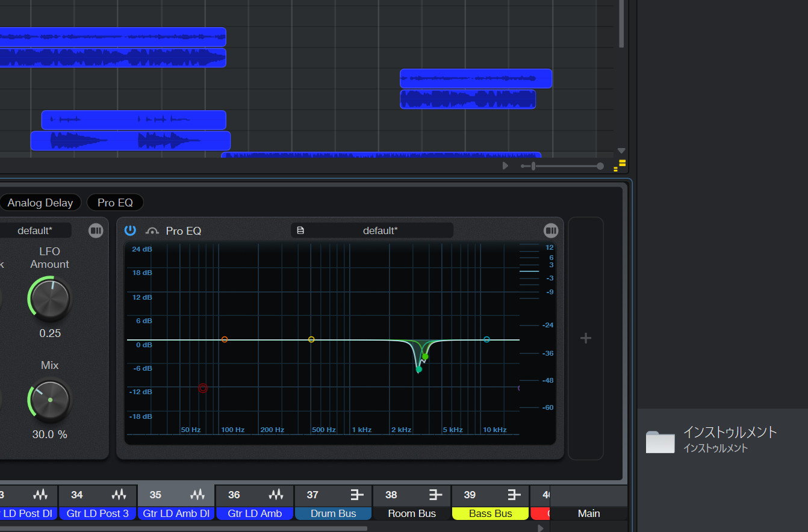Select the red low-cut EQ band node

click(203, 388)
